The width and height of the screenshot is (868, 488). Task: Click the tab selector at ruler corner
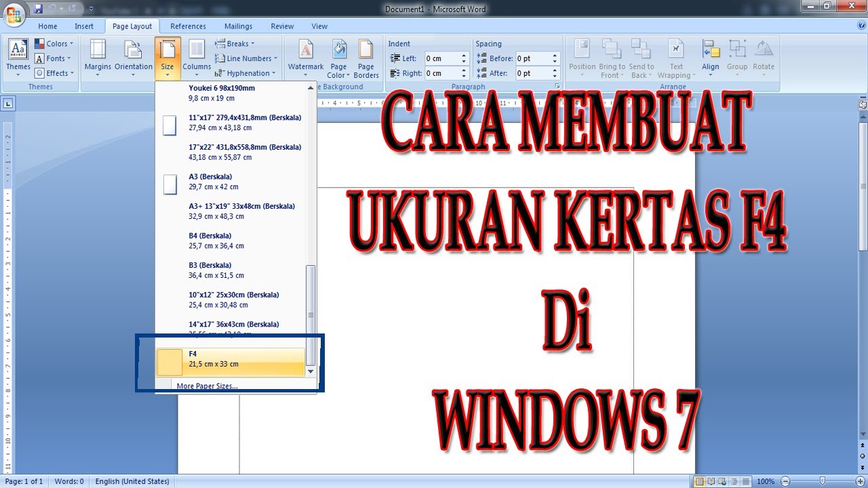tap(8, 104)
